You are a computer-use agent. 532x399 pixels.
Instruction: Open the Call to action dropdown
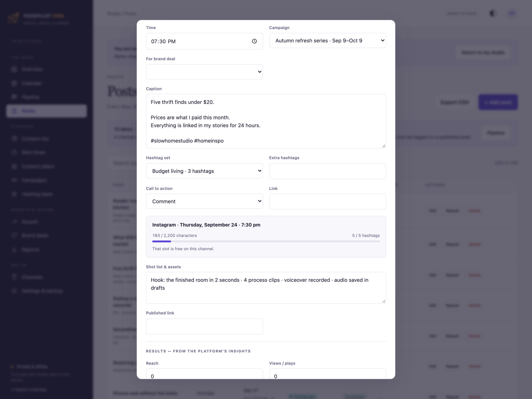click(x=204, y=201)
